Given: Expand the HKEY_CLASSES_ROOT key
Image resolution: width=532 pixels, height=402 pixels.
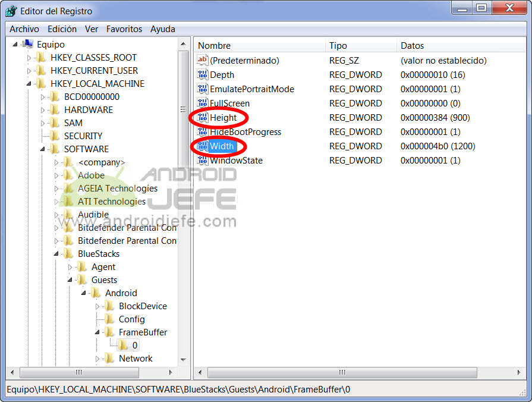Looking at the screenshot, I should [x=29, y=58].
